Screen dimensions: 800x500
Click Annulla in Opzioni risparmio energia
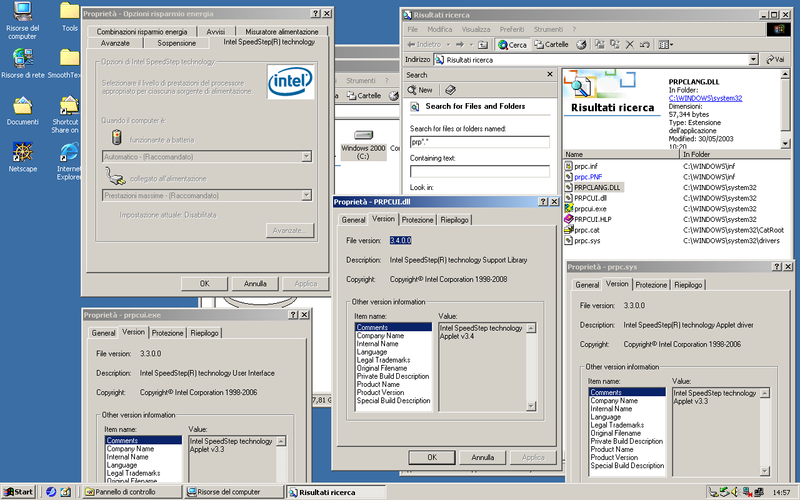pyautogui.click(x=255, y=284)
